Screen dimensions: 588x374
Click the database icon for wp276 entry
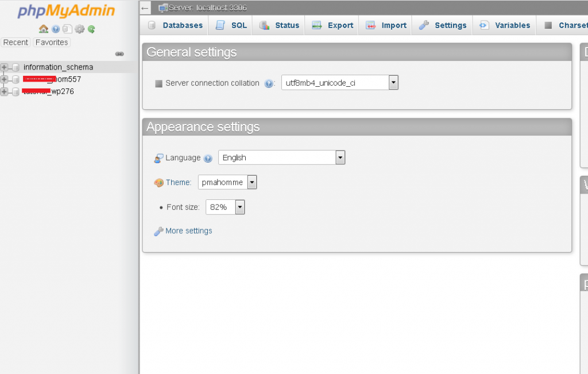(16, 91)
